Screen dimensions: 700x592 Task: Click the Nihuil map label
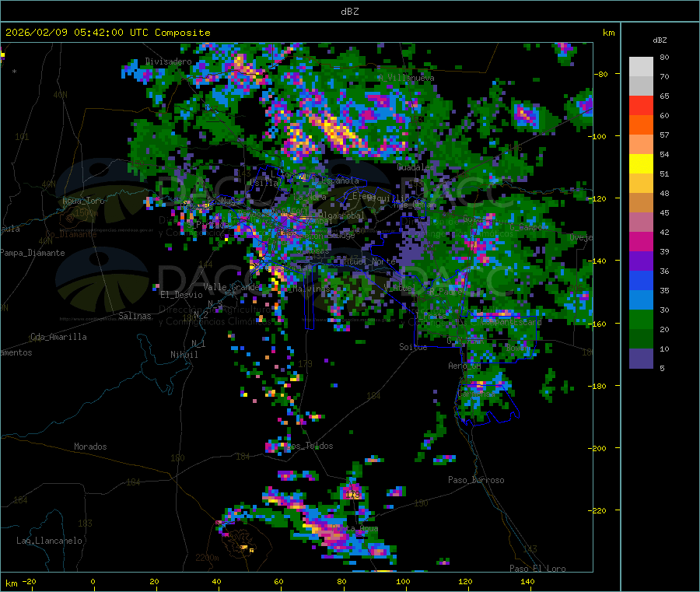pyautogui.click(x=184, y=355)
